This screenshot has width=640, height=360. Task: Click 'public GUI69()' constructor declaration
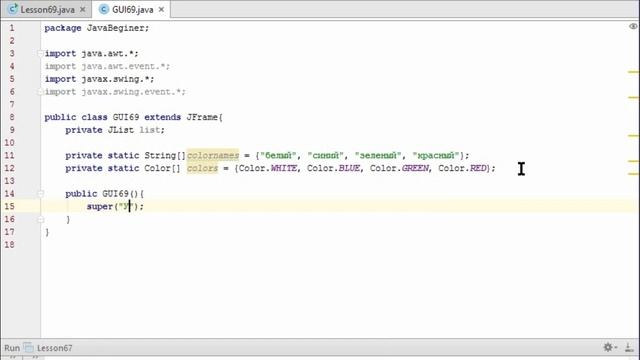[x=102, y=194]
